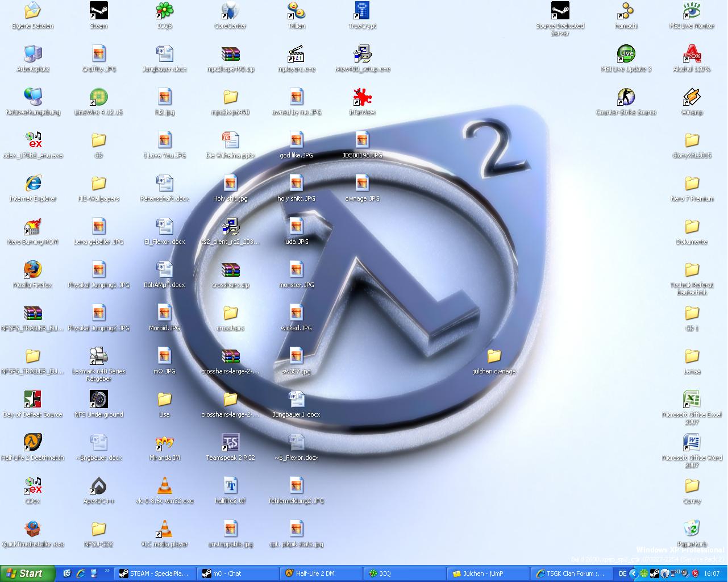
Task: Launch Nero Burning ROM
Action: pyautogui.click(x=32, y=227)
